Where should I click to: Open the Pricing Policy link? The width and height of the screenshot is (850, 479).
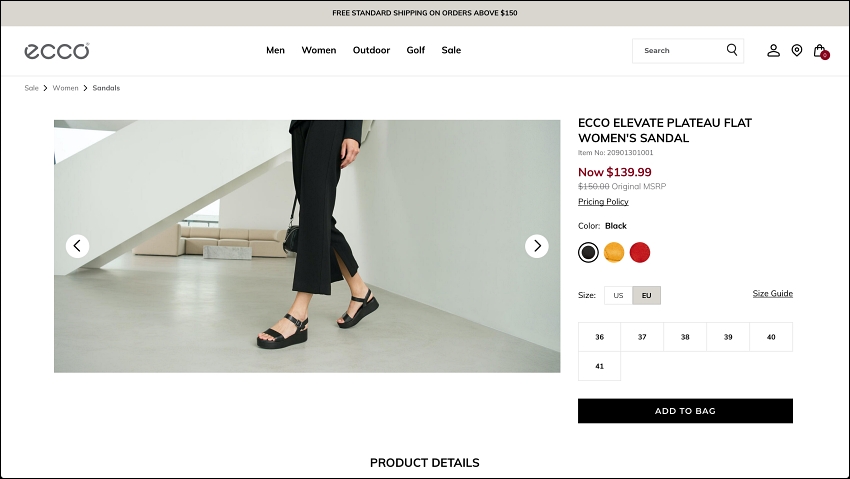click(x=603, y=202)
